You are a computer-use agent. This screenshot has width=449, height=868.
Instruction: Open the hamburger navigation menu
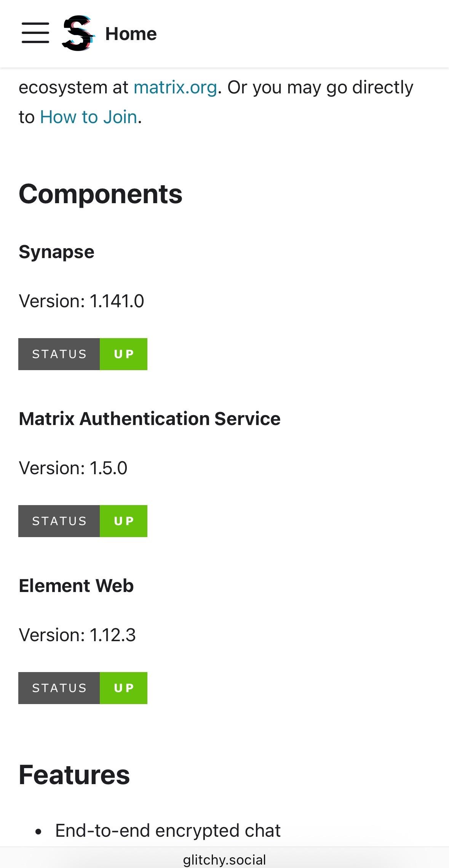tap(35, 33)
